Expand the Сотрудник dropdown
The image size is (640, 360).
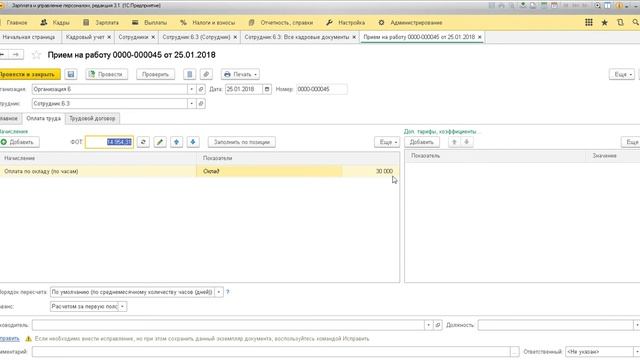point(191,104)
